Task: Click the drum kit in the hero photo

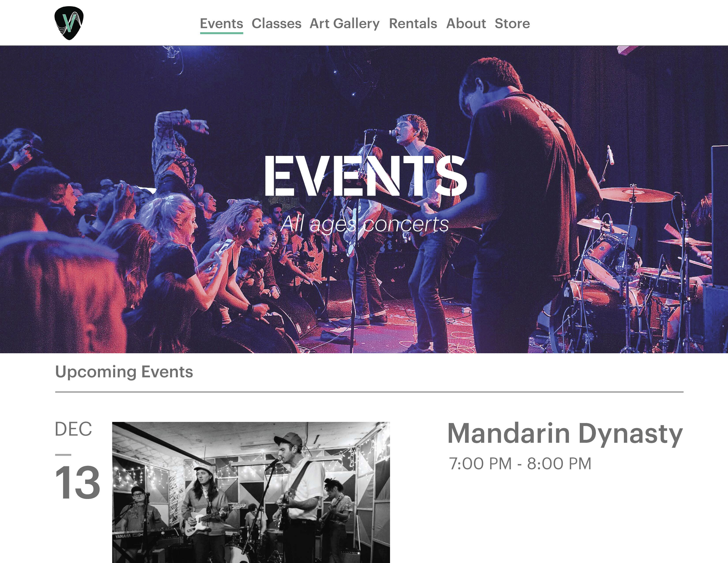Action: point(627,267)
